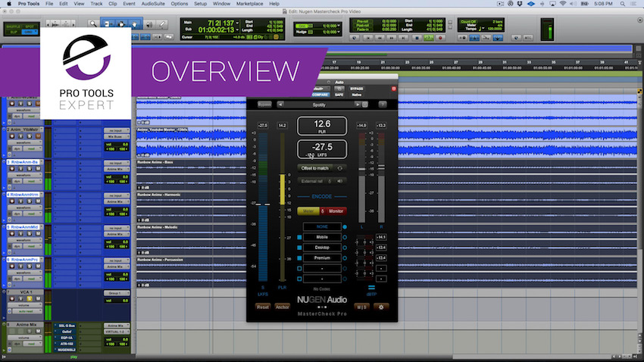The height and width of the screenshot is (362, 644).
Task: Go to previous preset in MasterCheck
Action: pos(280,105)
